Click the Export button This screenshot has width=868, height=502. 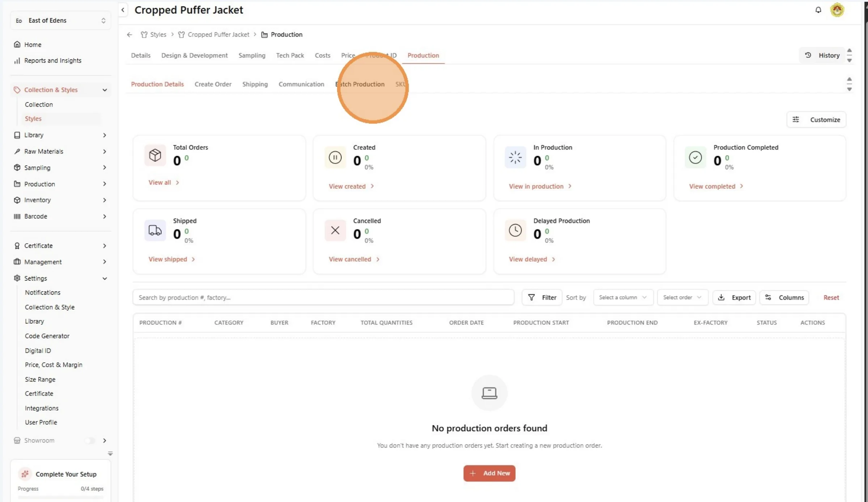click(x=734, y=297)
